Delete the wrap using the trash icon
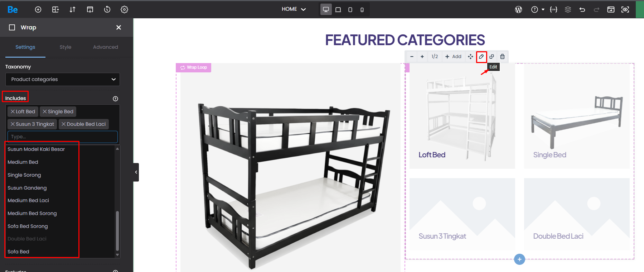Image resolution: width=644 pixels, height=272 pixels. 502,57
